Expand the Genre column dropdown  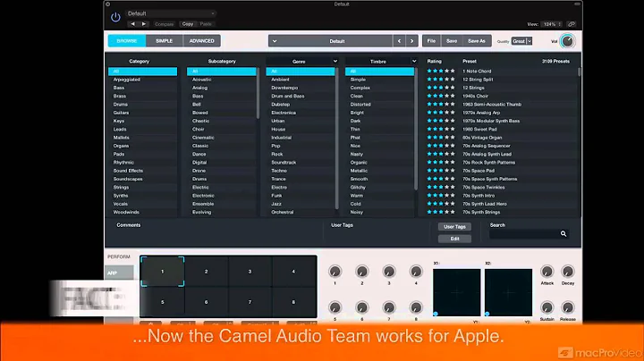pos(335,61)
